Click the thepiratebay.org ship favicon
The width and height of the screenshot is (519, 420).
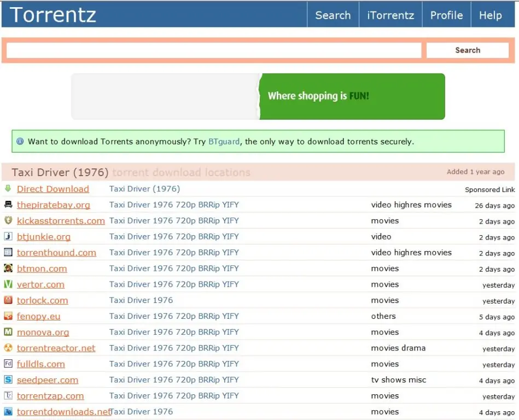[8, 204]
